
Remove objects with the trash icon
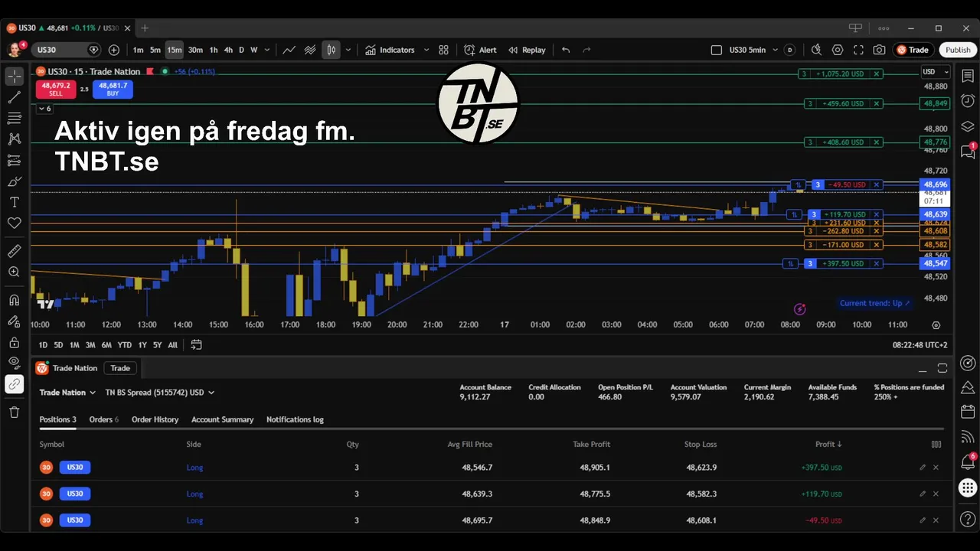[x=14, y=412]
